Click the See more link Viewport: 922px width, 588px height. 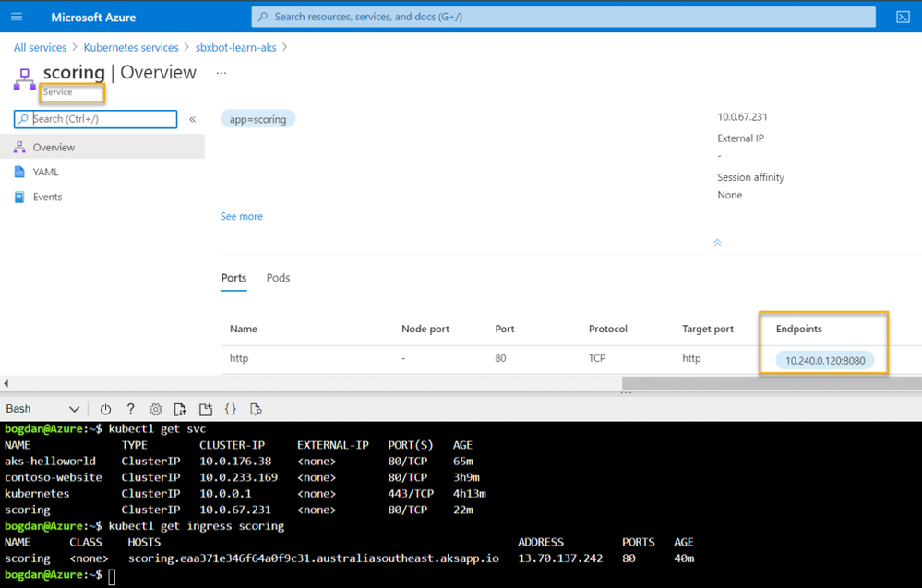pyautogui.click(x=241, y=216)
